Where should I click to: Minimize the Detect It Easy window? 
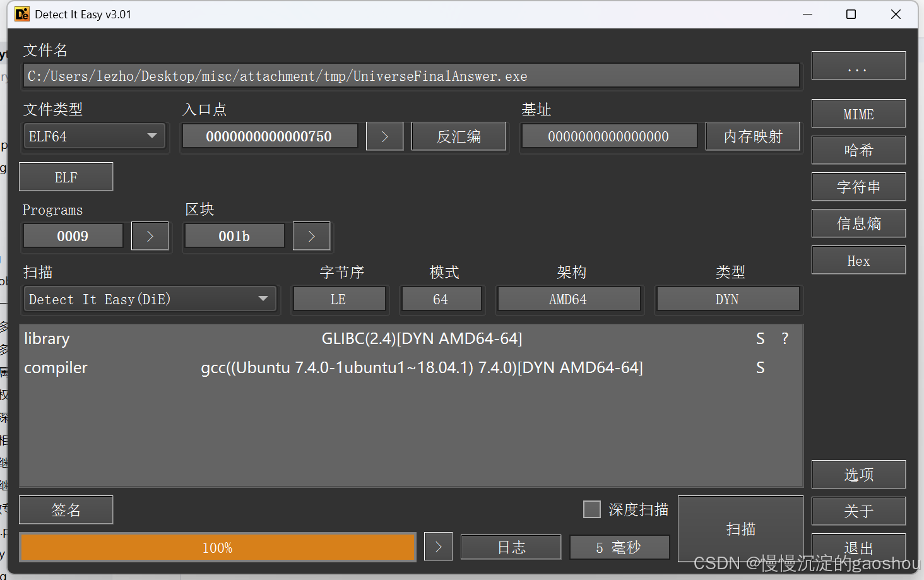point(807,14)
